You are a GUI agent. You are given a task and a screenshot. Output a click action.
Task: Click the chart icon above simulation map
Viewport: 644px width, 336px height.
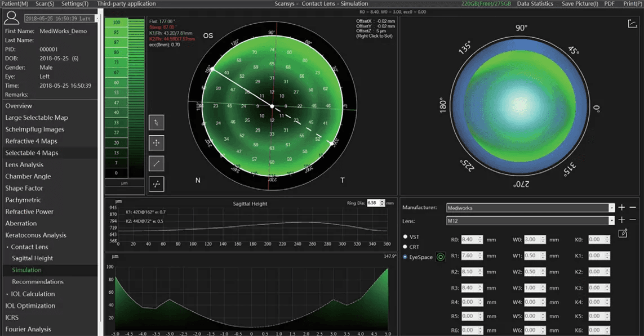[x=631, y=24]
